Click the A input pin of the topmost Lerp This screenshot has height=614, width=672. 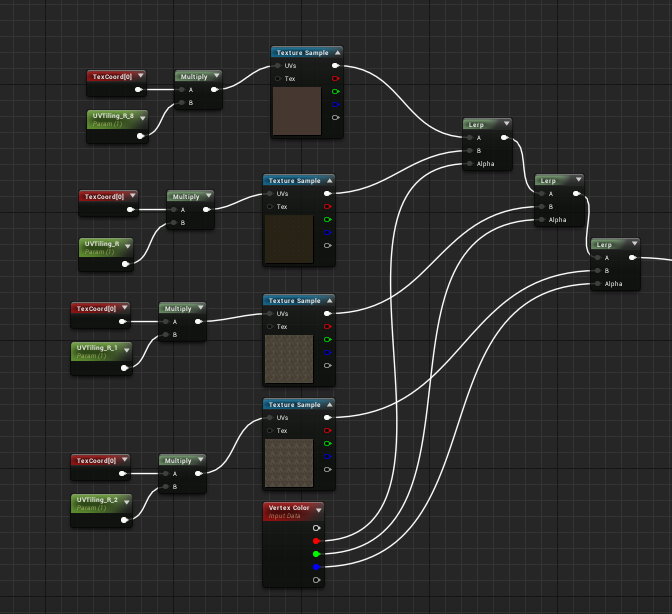(470, 138)
